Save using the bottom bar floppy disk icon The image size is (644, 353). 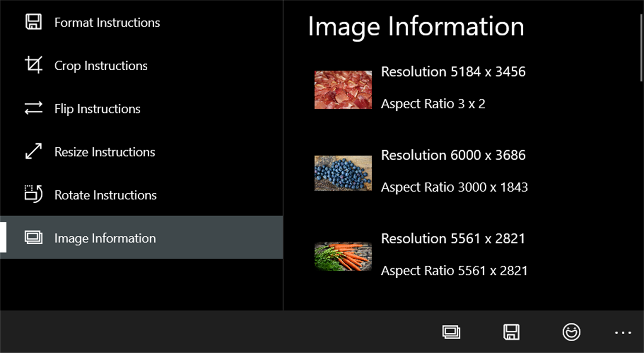511,332
